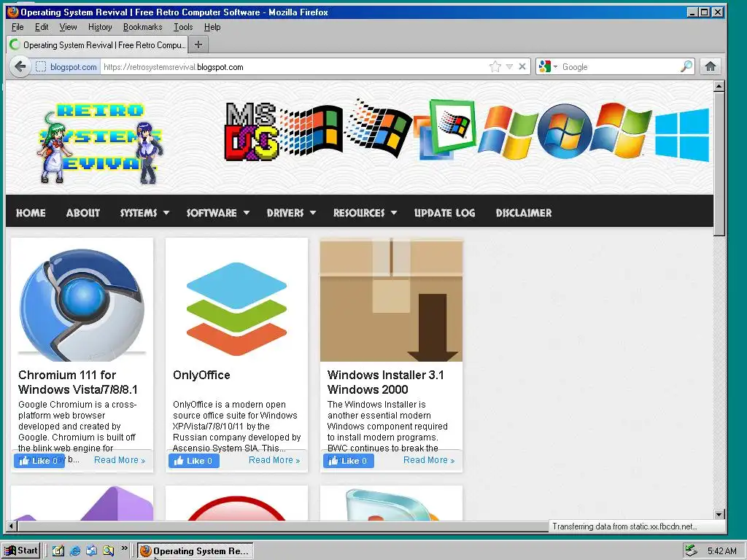Click the 5:42 AM system clock

point(722,551)
